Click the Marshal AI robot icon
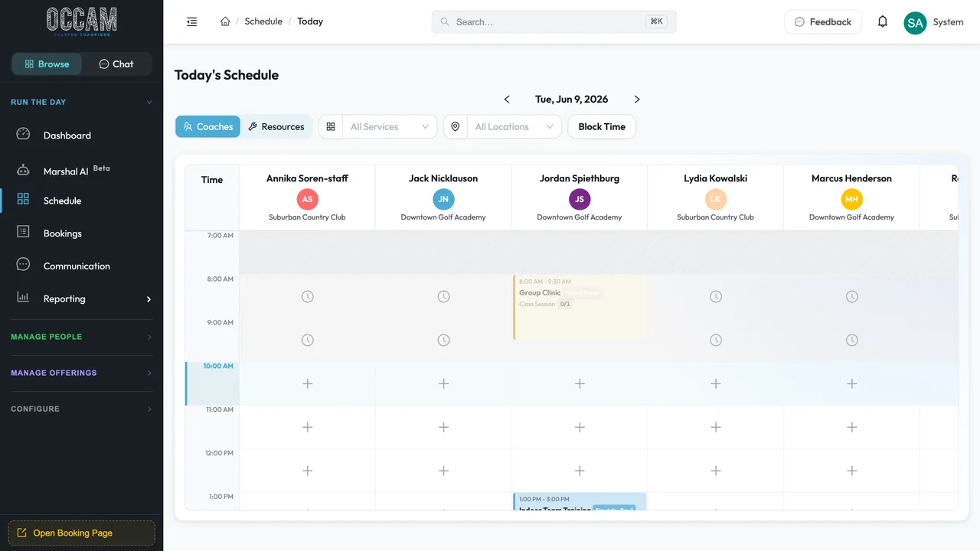980x551 pixels. (x=23, y=170)
